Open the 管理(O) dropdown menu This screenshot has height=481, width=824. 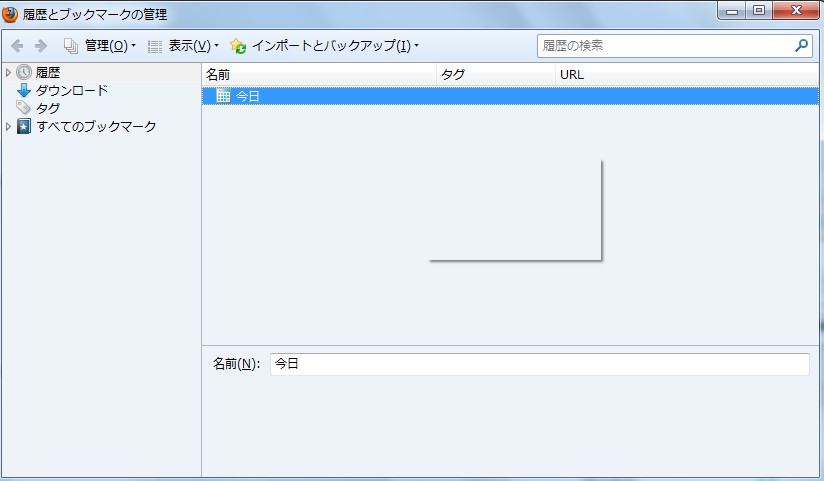[100, 46]
